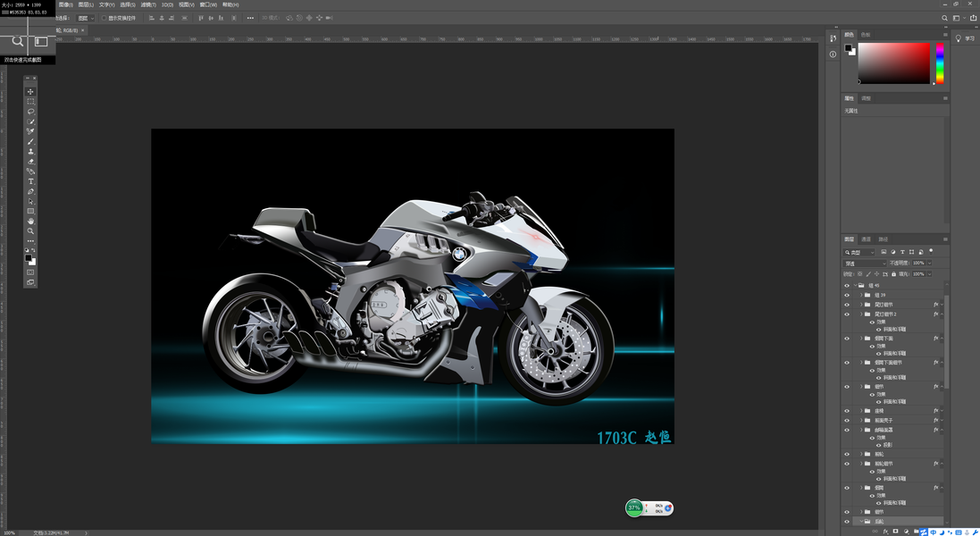Add a layer mask from the panel bottom
The height and width of the screenshot is (536, 980).
[896, 531]
